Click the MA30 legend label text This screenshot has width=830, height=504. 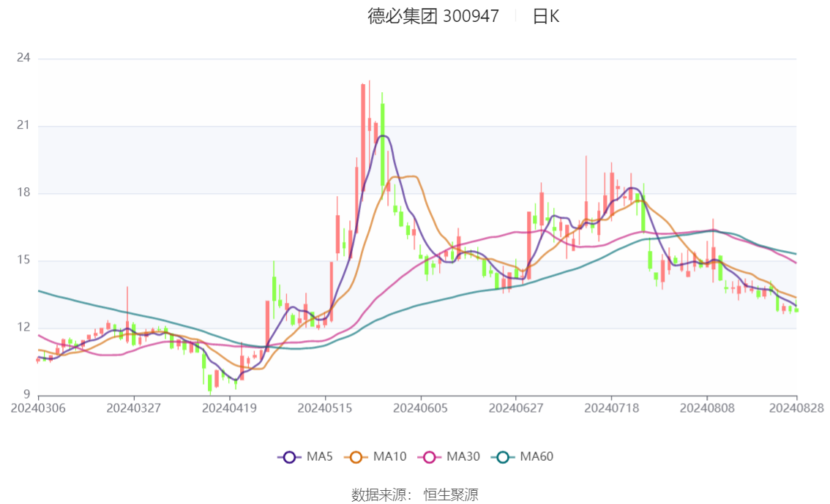pyautogui.click(x=463, y=456)
